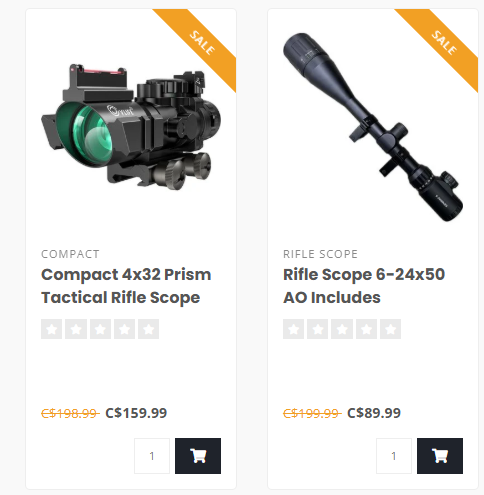
Task: Rate Compact 4x32 Prism scope three stars
Action: coord(100,329)
